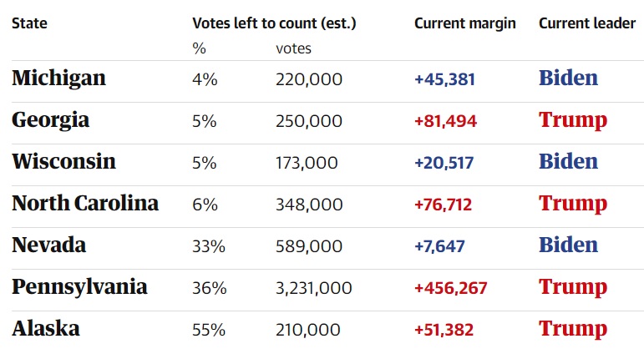Click Nevada's 33% votes left value
The image size is (644, 364).
[x=207, y=246]
